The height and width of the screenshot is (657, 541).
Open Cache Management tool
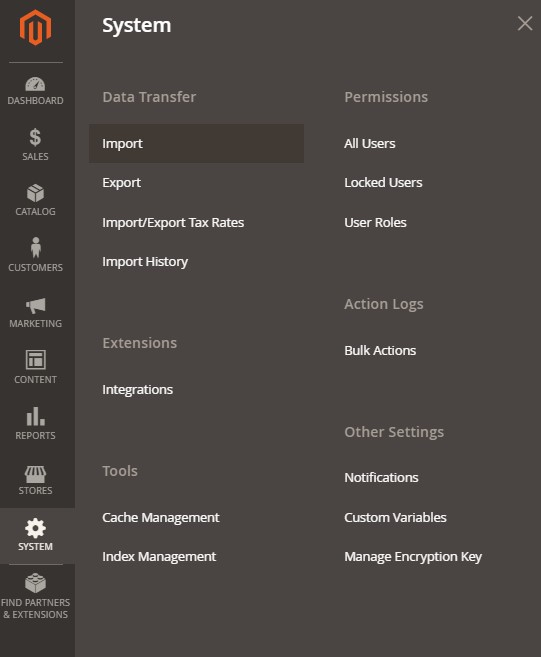160,517
